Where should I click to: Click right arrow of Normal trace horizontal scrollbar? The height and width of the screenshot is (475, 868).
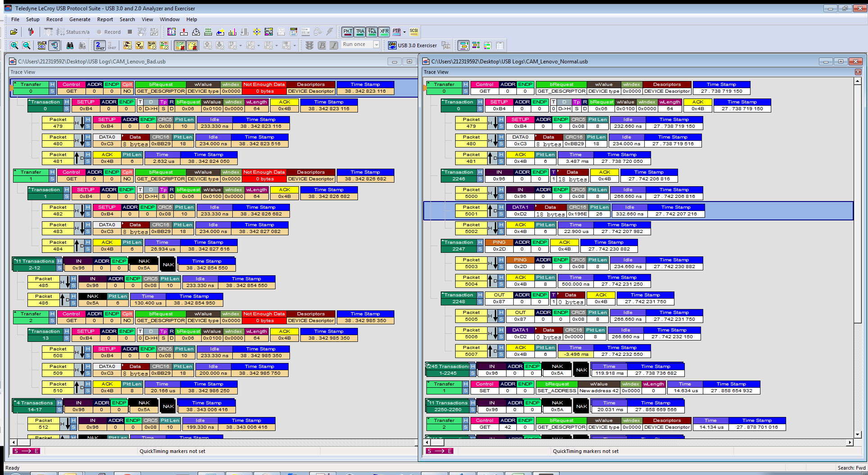[850, 443]
